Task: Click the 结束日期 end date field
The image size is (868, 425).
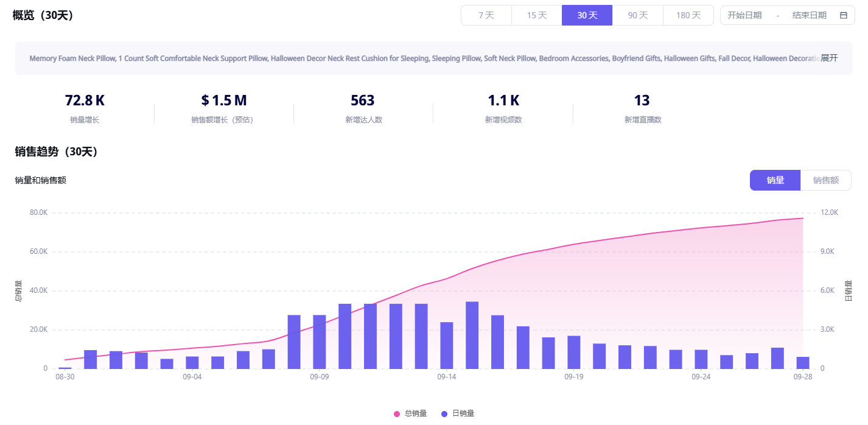Action: tap(809, 15)
